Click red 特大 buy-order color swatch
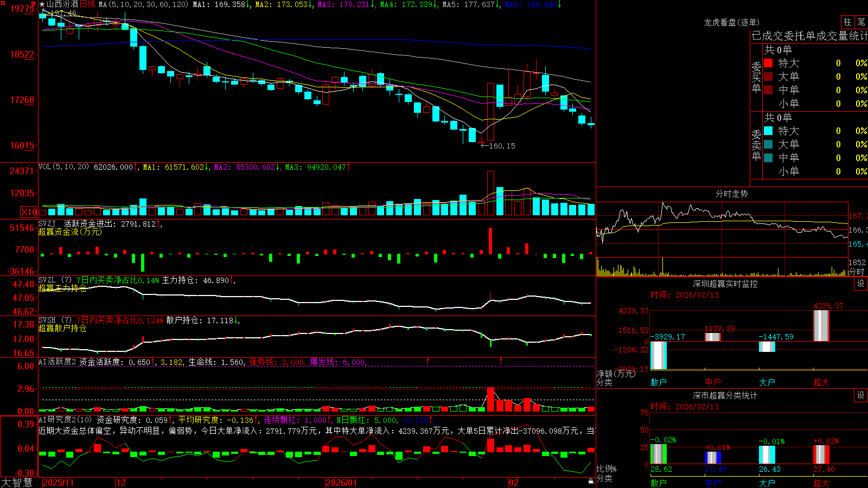Viewport: 868px width, 488px height. [768, 63]
